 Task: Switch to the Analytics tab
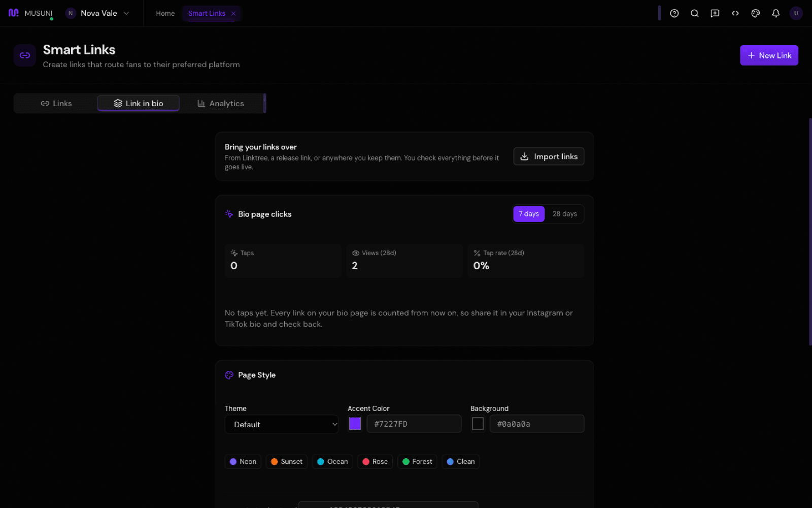[x=221, y=103]
